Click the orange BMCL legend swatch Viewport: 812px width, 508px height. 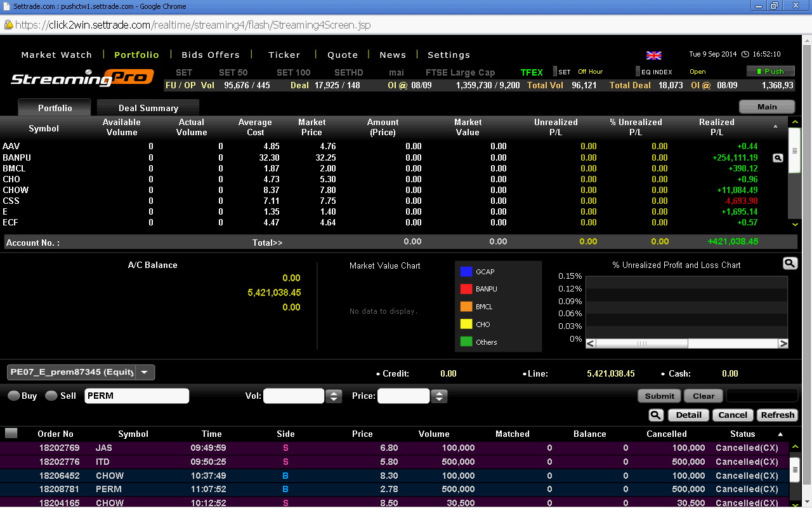click(x=466, y=307)
